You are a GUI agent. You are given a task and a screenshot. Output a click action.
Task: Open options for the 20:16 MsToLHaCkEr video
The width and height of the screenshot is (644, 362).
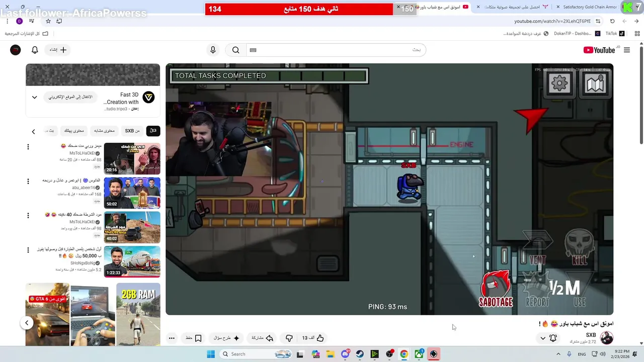point(28,147)
